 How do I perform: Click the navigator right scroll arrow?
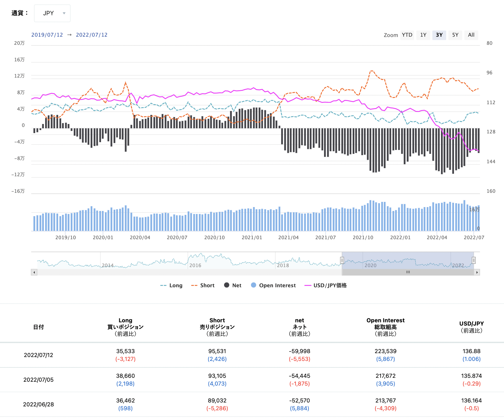pyautogui.click(x=477, y=272)
